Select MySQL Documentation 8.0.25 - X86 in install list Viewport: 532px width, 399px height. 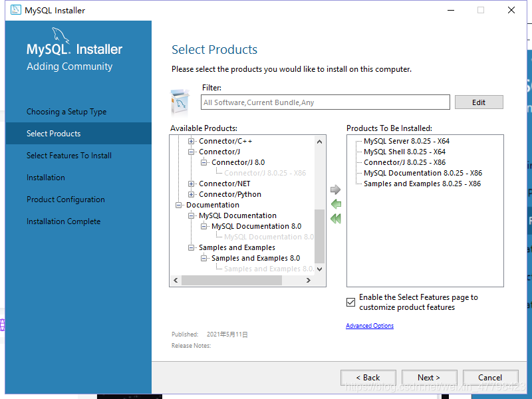click(423, 173)
